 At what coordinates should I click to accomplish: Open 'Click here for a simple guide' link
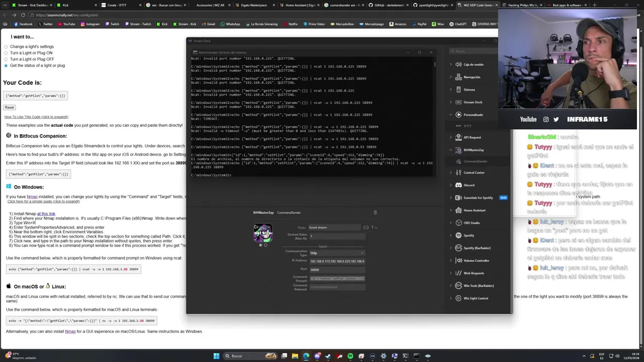[43, 202]
